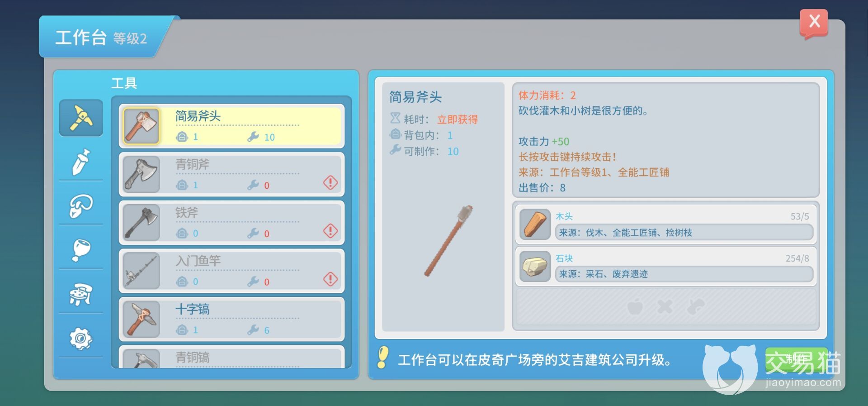Select the 入门鱼竿 recipe

pyautogui.click(x=231, y=271)
